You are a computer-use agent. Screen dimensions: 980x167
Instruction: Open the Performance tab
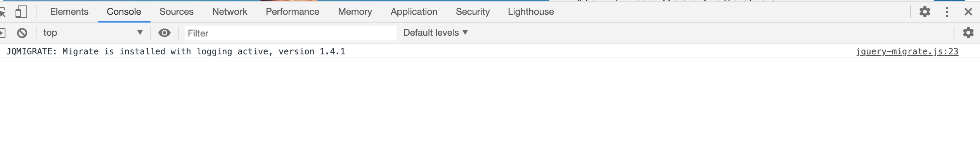click(x=293, y=12)
